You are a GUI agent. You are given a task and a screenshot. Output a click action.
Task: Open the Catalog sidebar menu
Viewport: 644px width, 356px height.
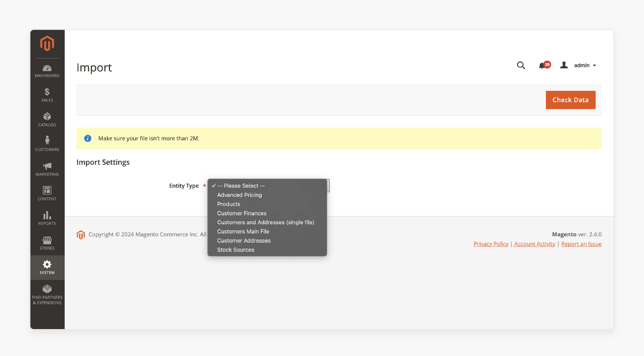pyautogui.click(x=47, y=120)
